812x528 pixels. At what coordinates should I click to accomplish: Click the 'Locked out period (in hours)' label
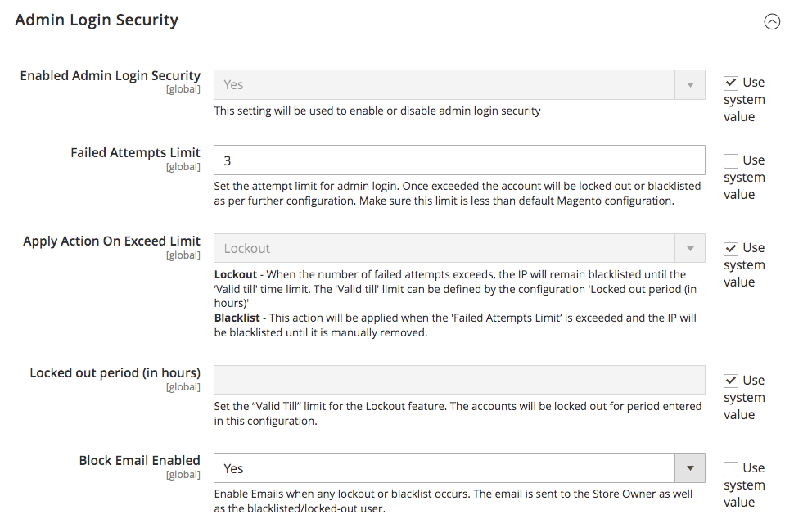pyautogui.click(x=115, y=373)
